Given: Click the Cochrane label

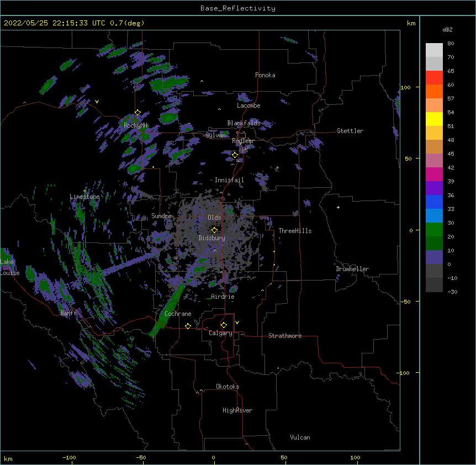Looking at the screenshot, I should 178,314.
